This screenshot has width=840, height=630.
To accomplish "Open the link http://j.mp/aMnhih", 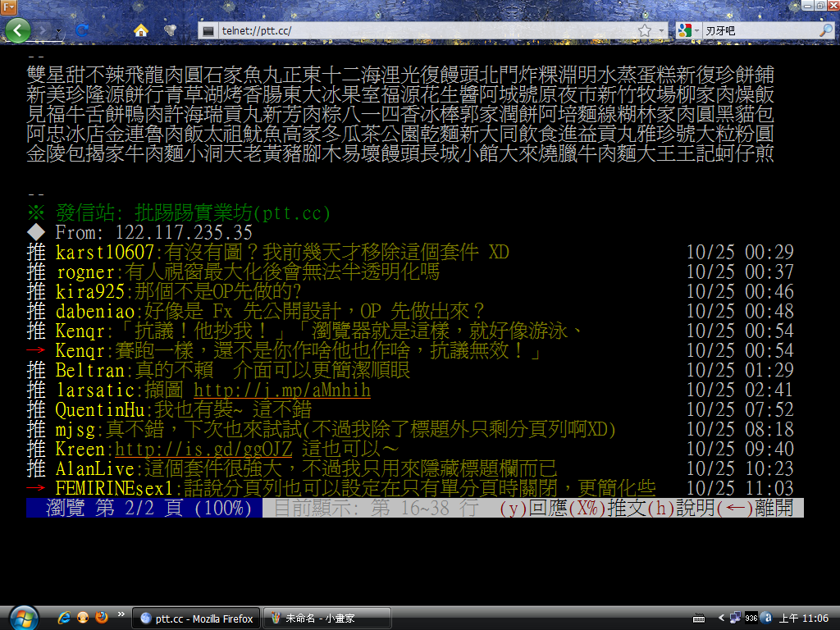I will 282,390.
